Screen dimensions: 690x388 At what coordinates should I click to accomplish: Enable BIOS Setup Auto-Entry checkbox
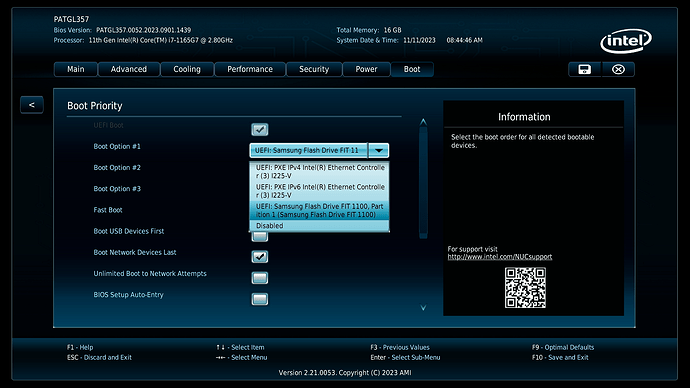(x=260, y=299)
